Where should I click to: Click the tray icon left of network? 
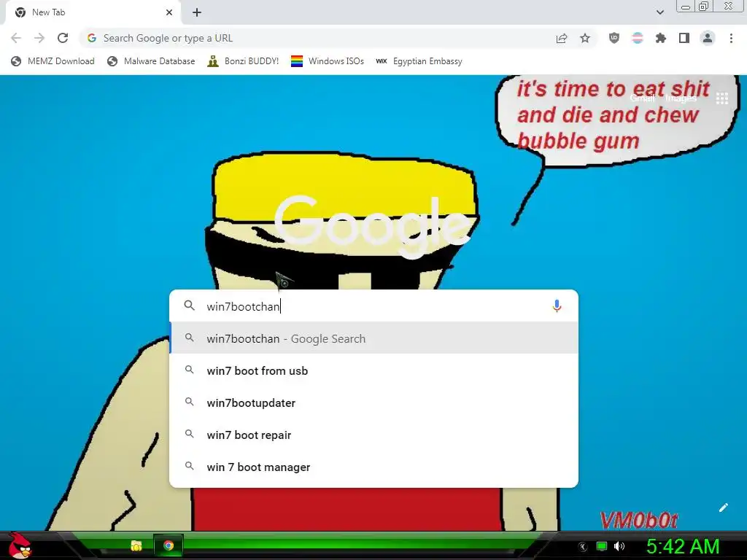[x=583, y=547]
